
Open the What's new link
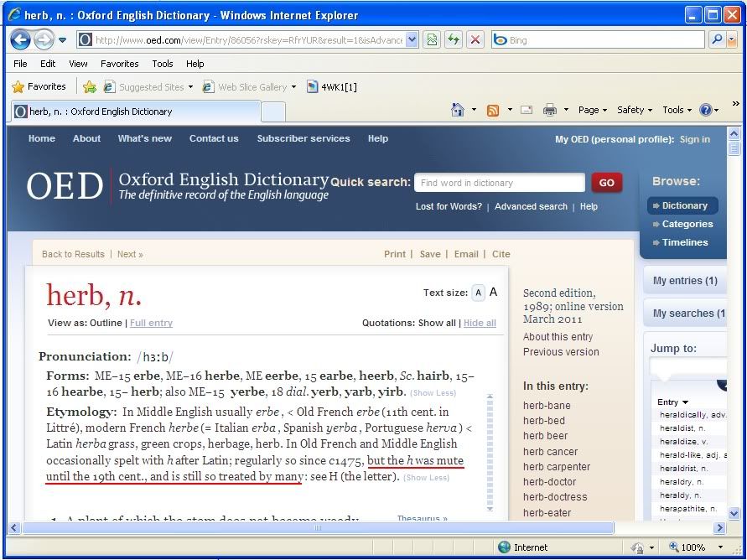pos(145,138)
